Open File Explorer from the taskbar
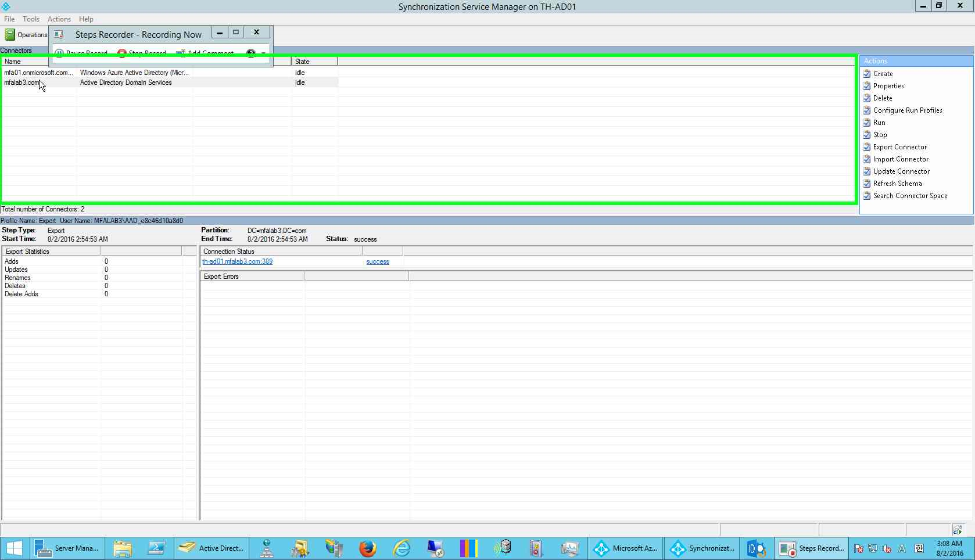Image resolution: width=975 pixels, height=560 pixels. pyautogui.click(x=123, y=548)
